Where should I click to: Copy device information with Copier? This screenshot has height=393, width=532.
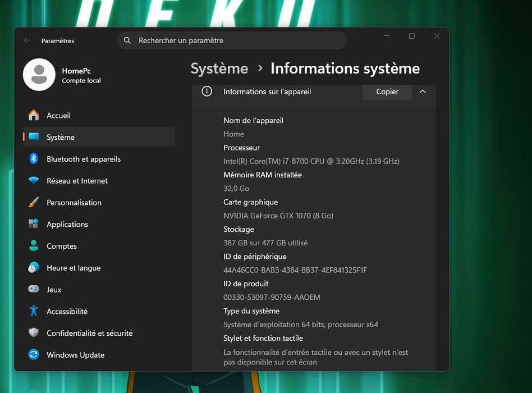(x=387, y=92)
